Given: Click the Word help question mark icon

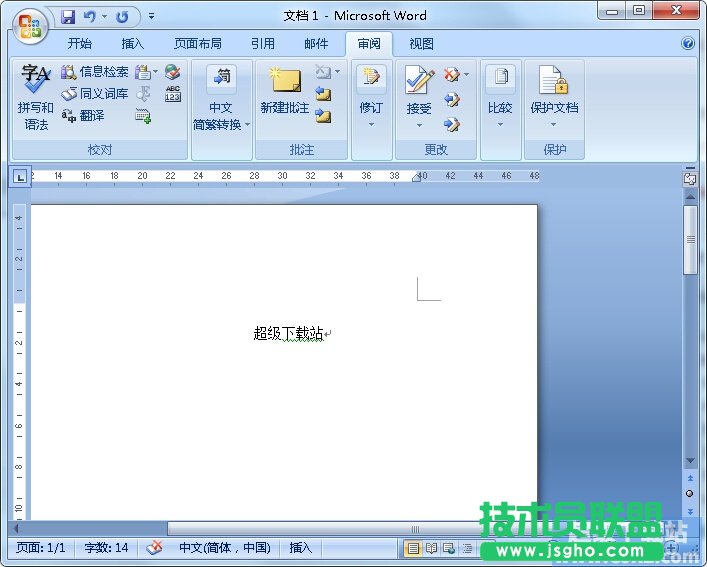Looking at the screenshot, I should tap(688, 44).
